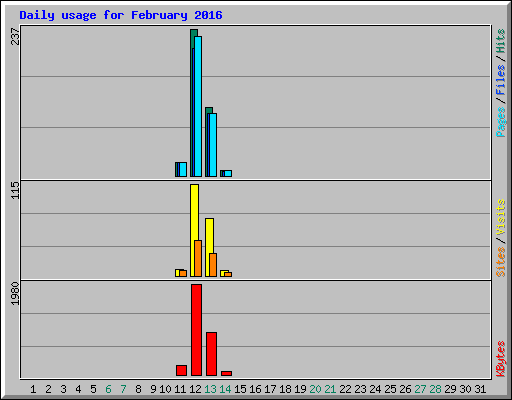
Task: Click the red KBytes bar for day 12
Action: 196,330
